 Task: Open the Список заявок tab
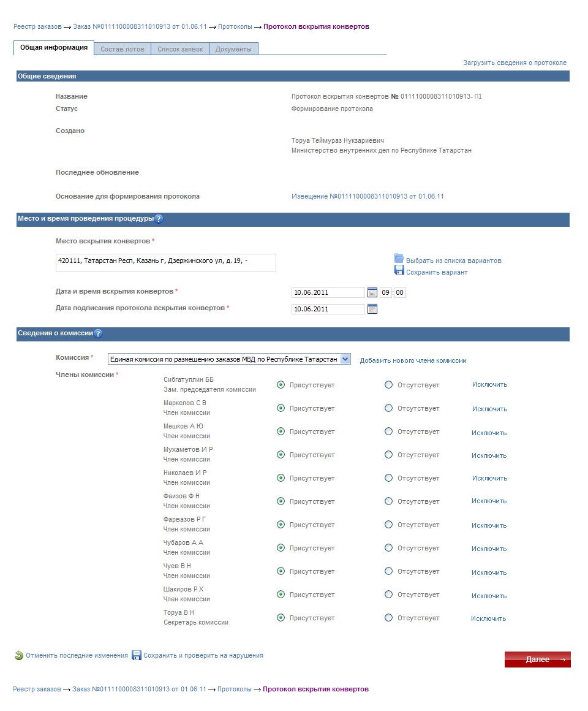point(180,49)
